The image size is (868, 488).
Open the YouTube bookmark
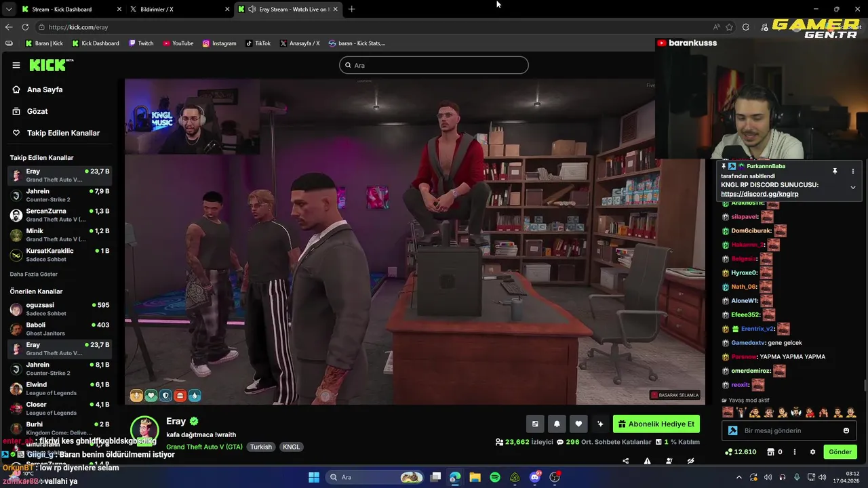tap(178, 43)
